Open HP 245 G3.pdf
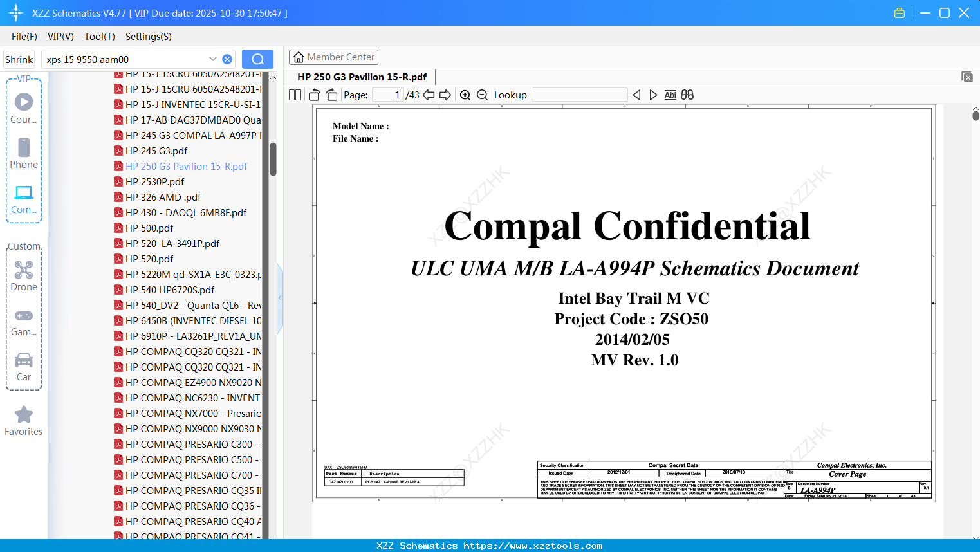The height and width of the screenshot is (552, 980). (156, 151)
